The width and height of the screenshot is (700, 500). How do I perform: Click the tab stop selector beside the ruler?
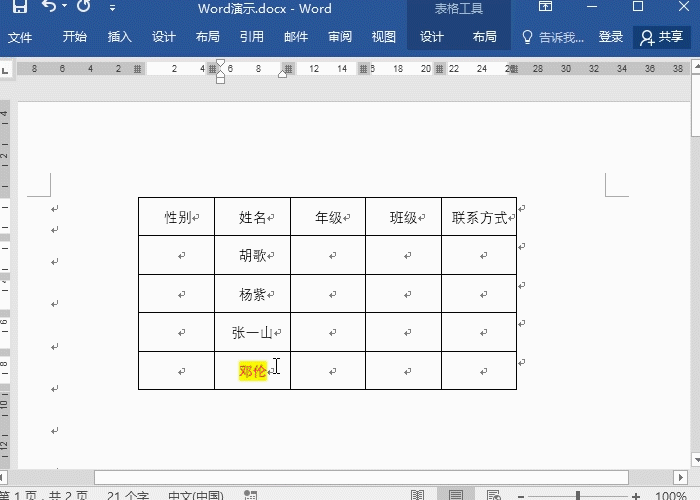[x=5, y=70]
